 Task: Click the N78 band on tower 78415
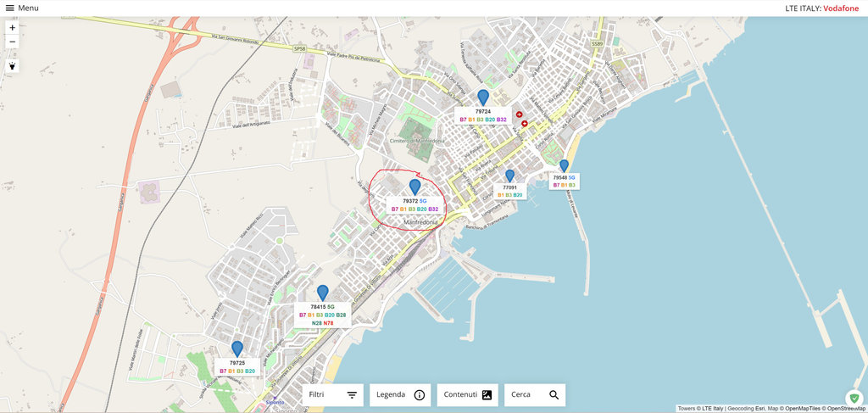coord(329,323)
